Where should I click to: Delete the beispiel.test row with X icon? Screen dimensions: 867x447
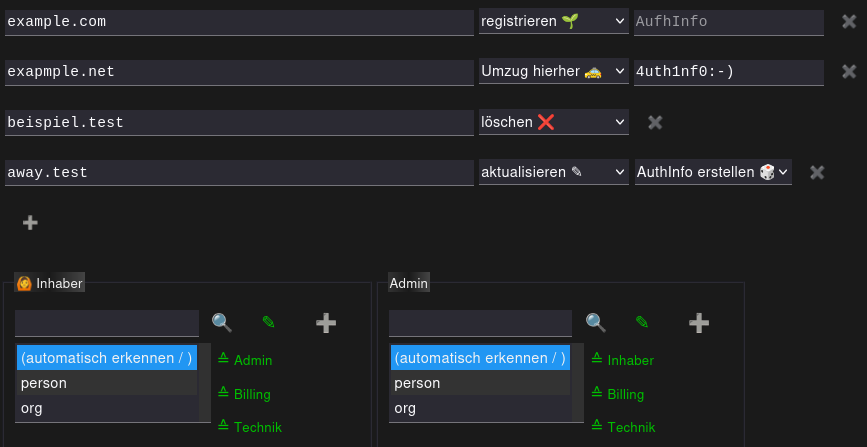click(x=655, y=122)
